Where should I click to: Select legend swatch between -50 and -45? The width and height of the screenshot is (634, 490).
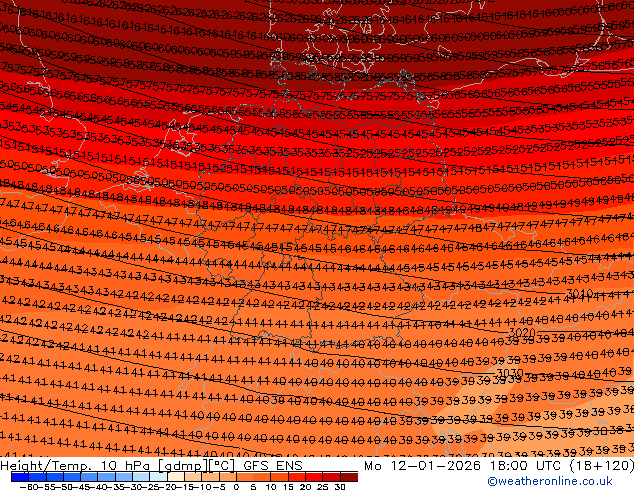72,477
